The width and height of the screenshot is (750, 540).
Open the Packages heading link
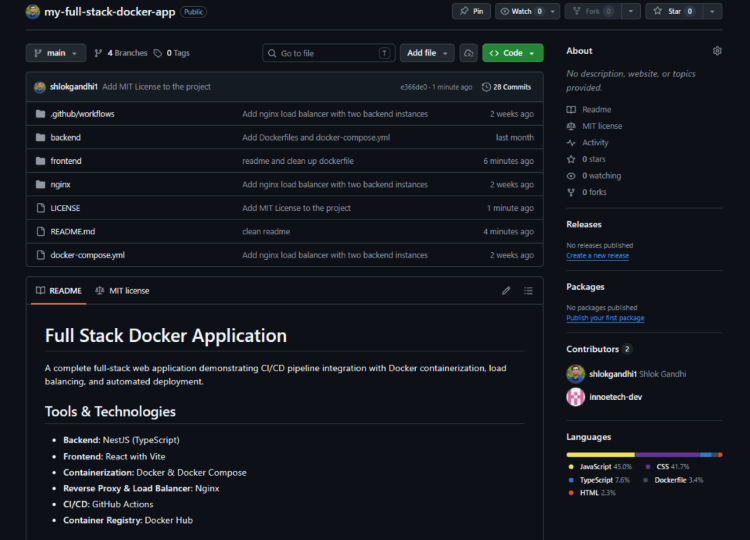point(585,287)
